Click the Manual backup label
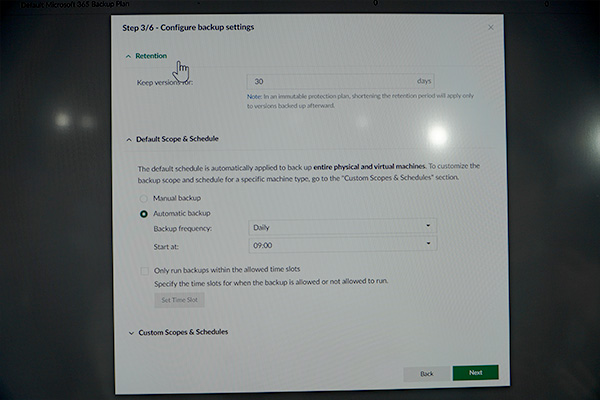 (177, 198)
